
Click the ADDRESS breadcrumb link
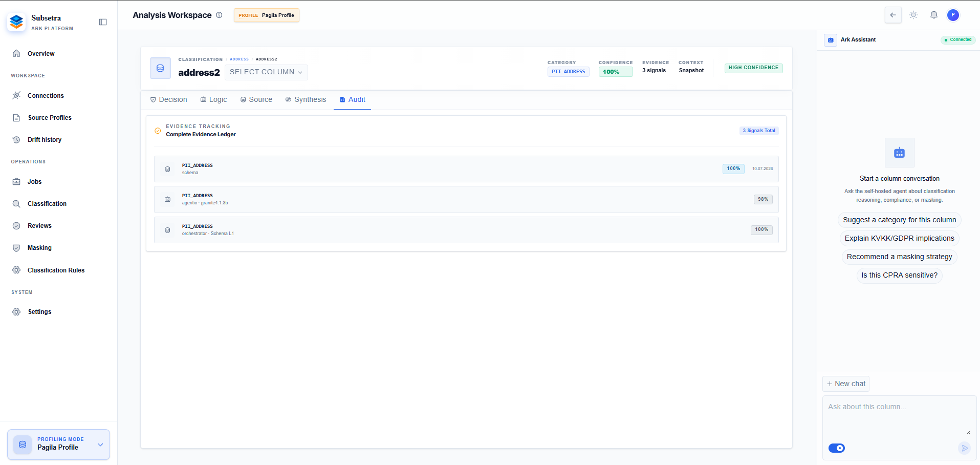click(x=239, y=59)
